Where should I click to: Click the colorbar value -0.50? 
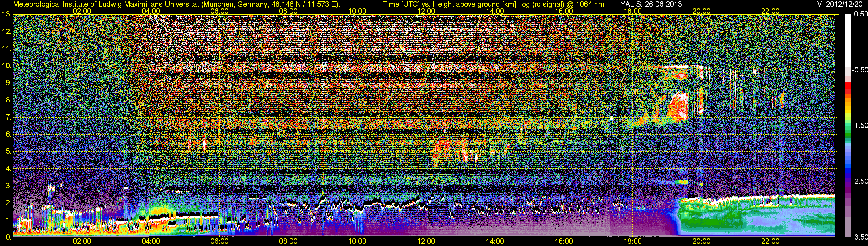860,70
